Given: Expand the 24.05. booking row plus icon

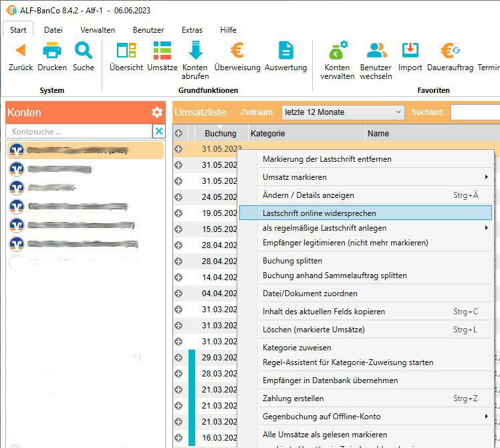Looking at the screenshot, I should point(178,197).
